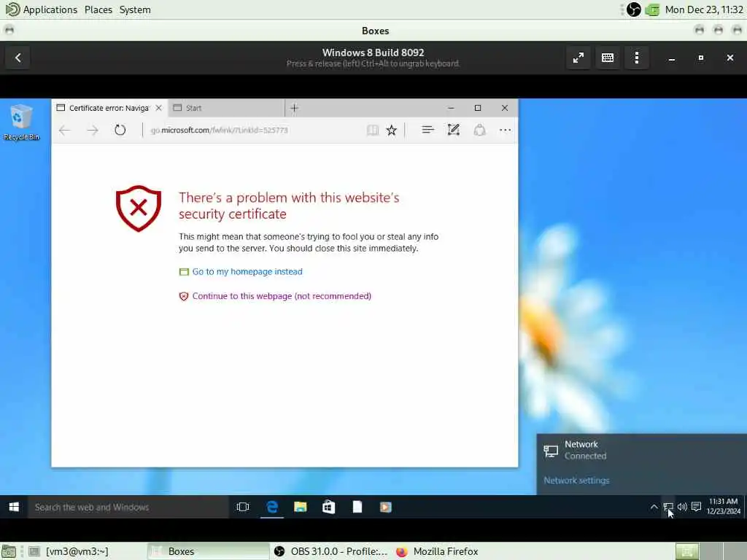This screenshot has height=560, width=747.
Task: Go forward in the Edge browser
Action: coord(93,130)
